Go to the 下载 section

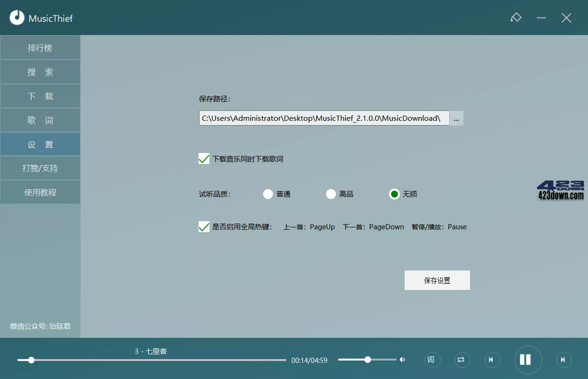point(40,96)
